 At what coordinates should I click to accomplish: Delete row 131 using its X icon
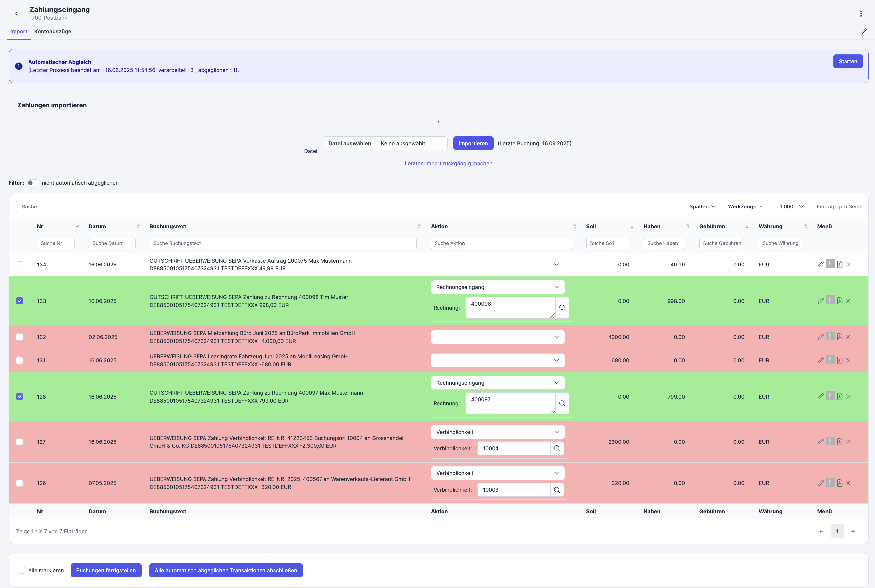(x=848, y=360)
